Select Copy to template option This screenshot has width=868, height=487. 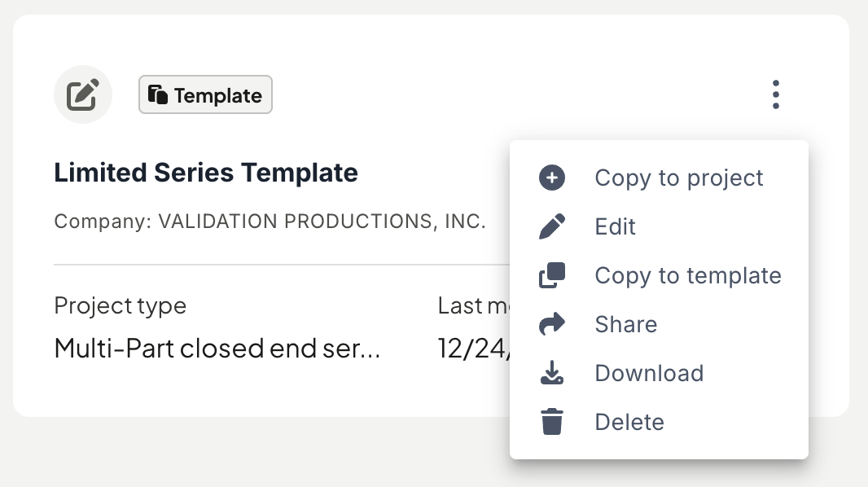point(659,275)
